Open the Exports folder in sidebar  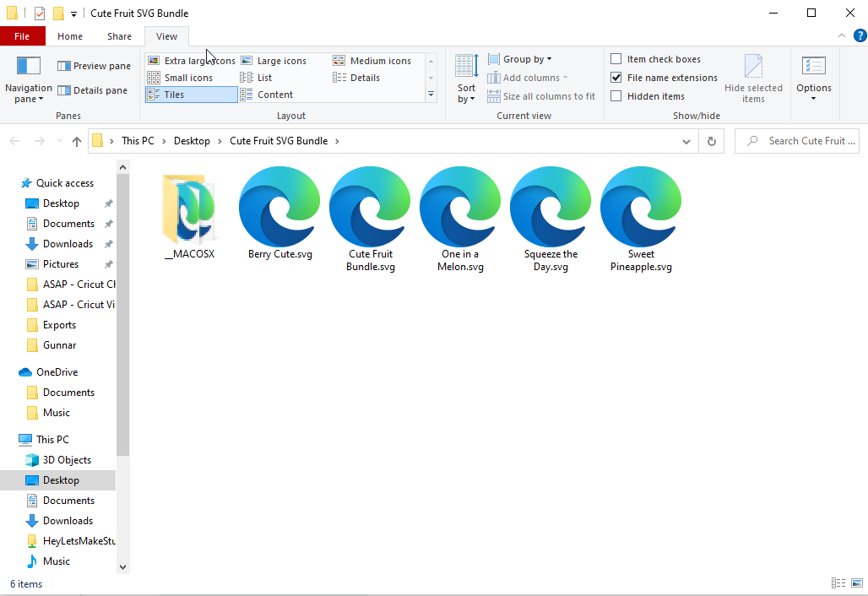(59, 325)
